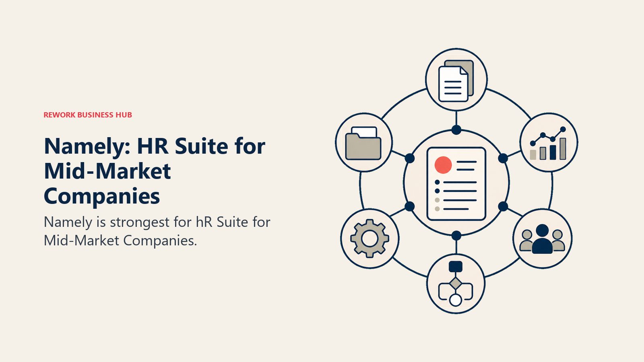
Task: Select the people group icon
Action: pos(542,239)
